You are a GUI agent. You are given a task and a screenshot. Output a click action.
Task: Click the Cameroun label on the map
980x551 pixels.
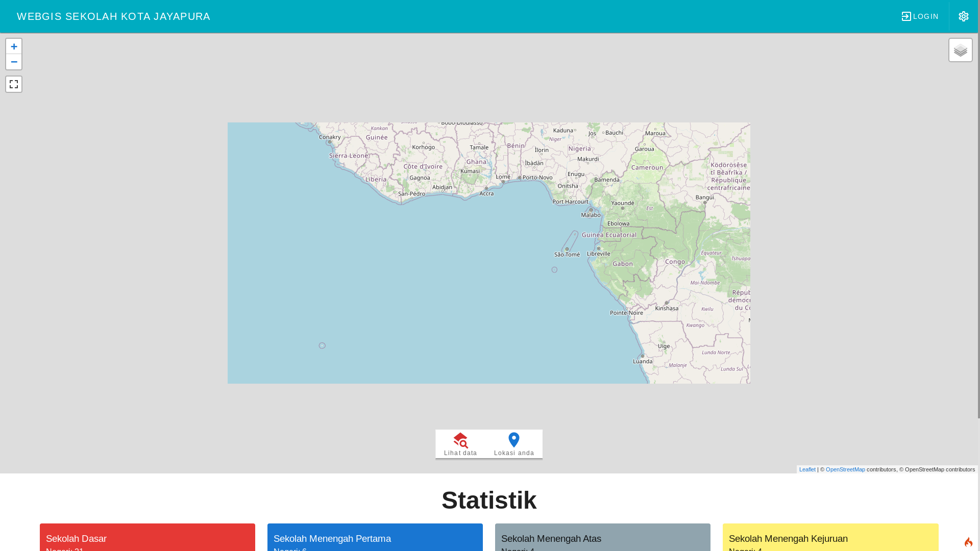tap(647, 167)
